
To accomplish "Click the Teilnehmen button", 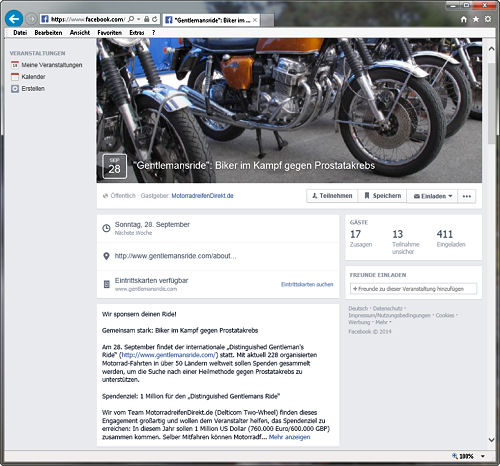I will [332, 196].
